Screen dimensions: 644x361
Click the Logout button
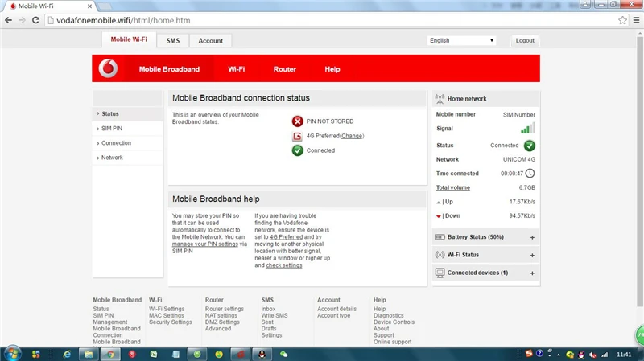(525, 41)
